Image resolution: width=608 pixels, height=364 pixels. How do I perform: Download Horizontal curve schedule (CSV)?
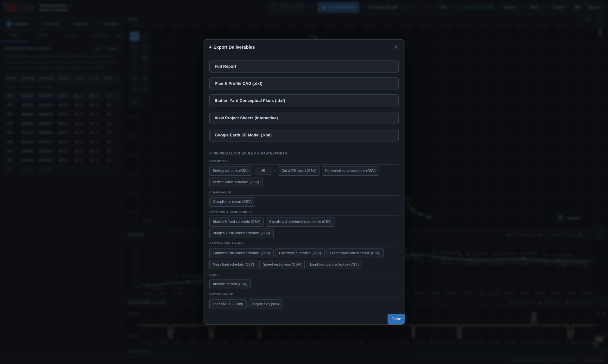pos(350,171)
